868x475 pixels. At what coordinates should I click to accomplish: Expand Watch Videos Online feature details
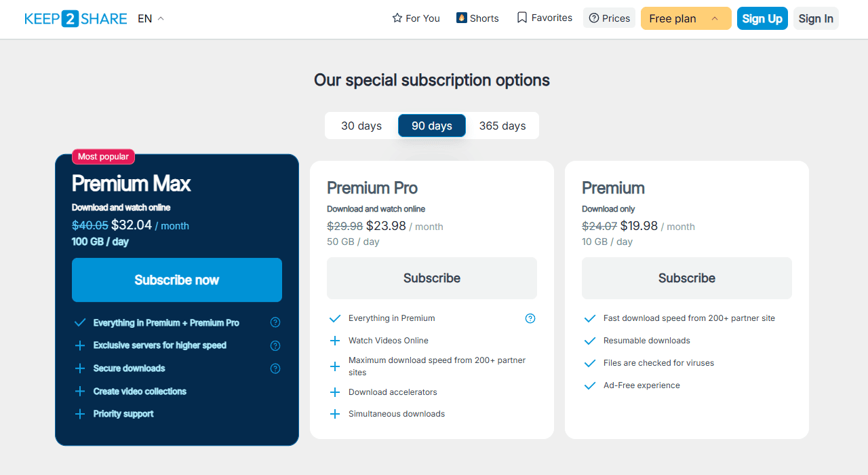coord(334,340)
